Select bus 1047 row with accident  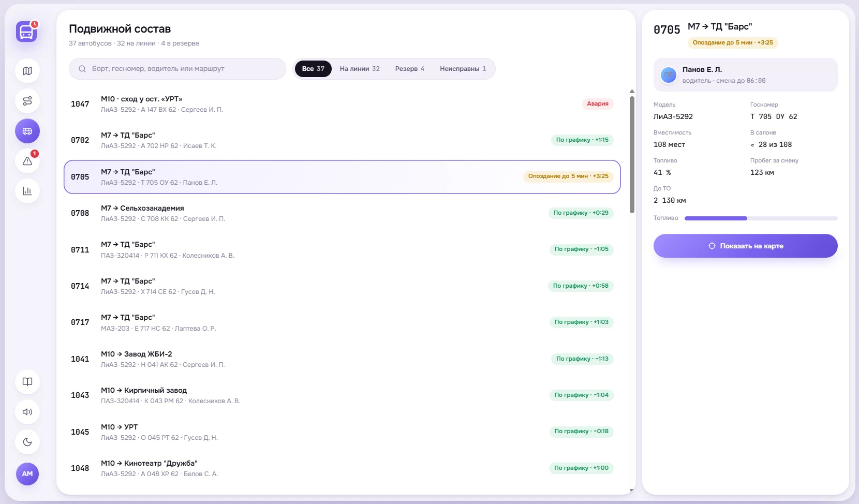[342, 104]
